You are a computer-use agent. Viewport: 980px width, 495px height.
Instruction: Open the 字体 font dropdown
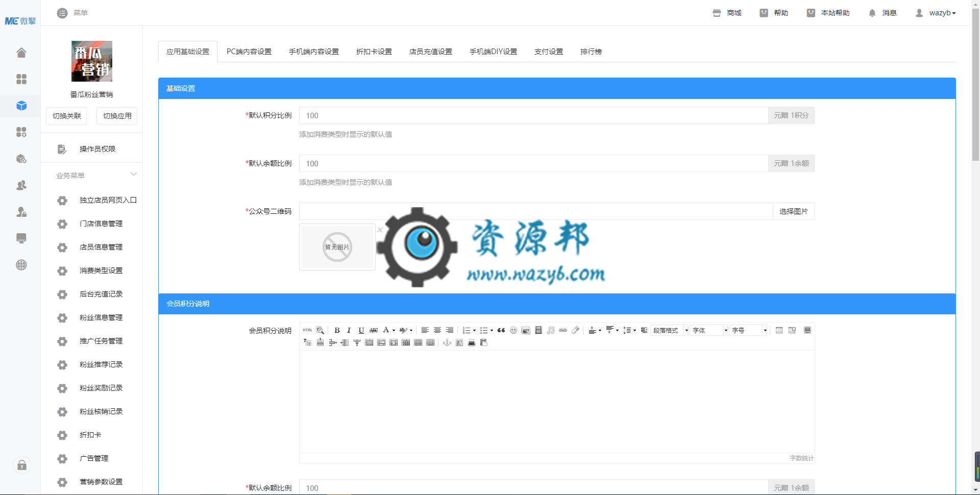pos(709,330)
